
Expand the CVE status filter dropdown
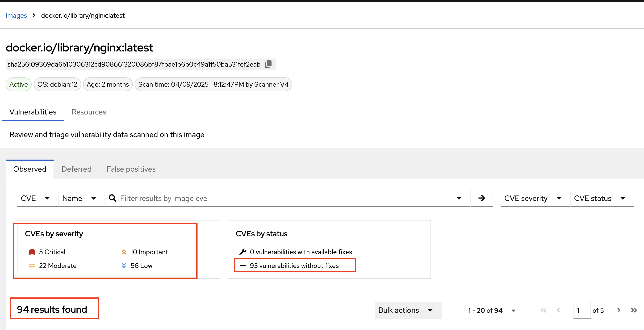(x=599, y=198)
